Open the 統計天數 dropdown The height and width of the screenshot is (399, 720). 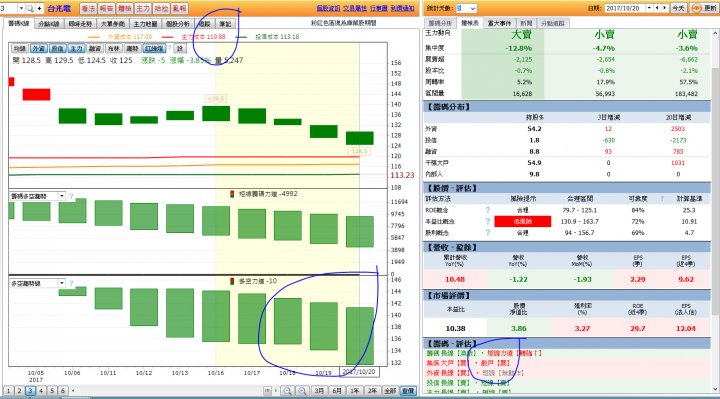(x=472, y=8)
